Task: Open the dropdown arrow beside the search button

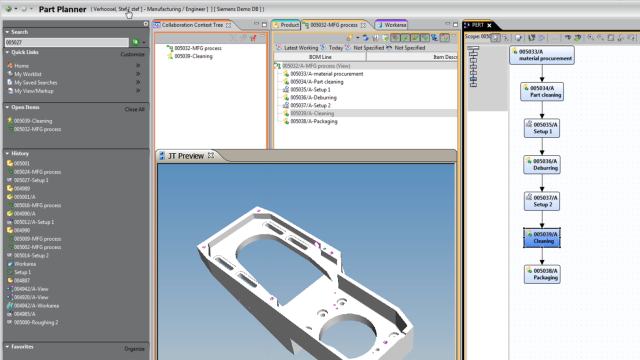Action: [144, 42]
